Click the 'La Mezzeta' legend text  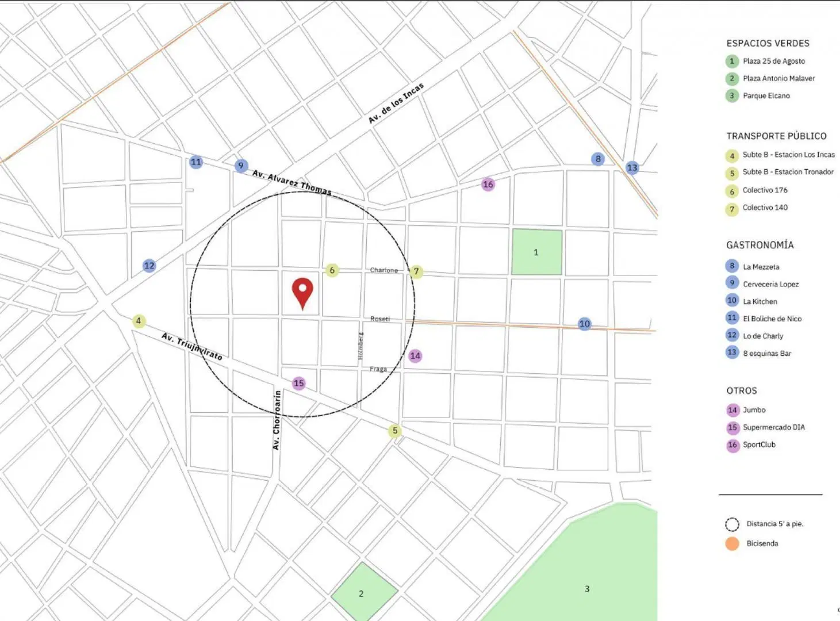[x=761, y=267]
